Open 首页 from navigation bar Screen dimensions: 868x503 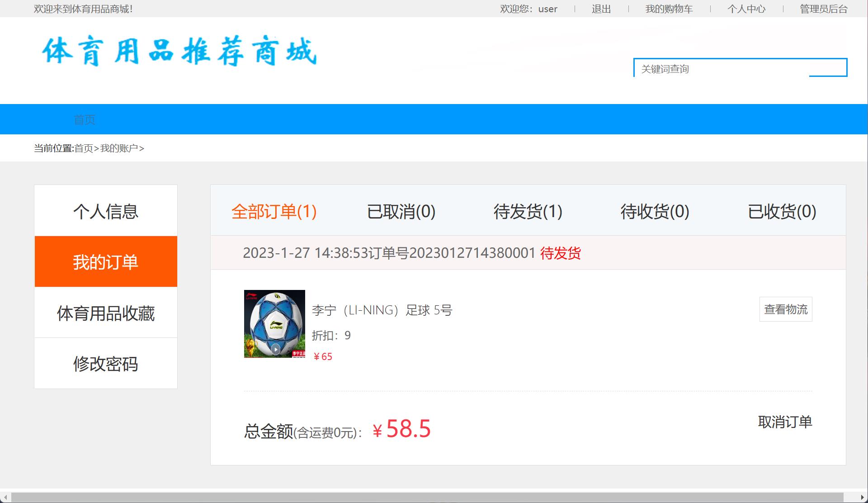point(85,119)
